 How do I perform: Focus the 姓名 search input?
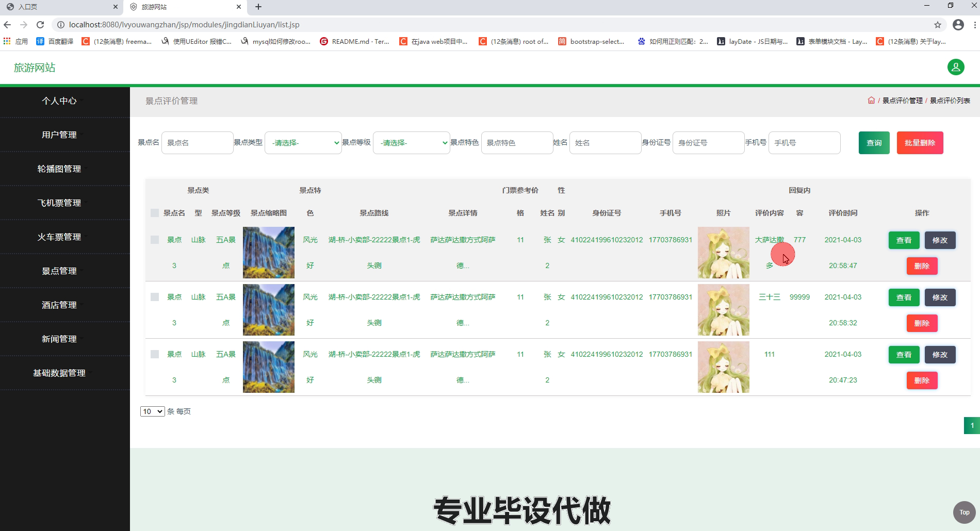click(x=605, y=143)
